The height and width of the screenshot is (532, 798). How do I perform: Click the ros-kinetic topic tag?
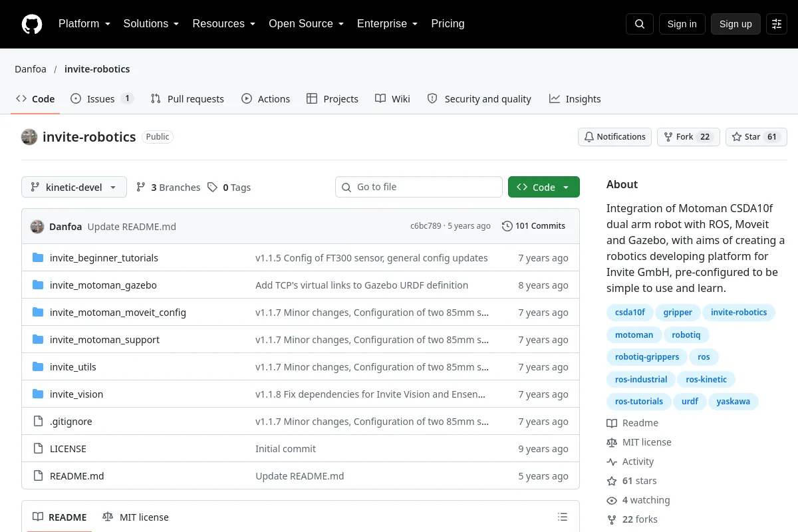tap(706, 380)
